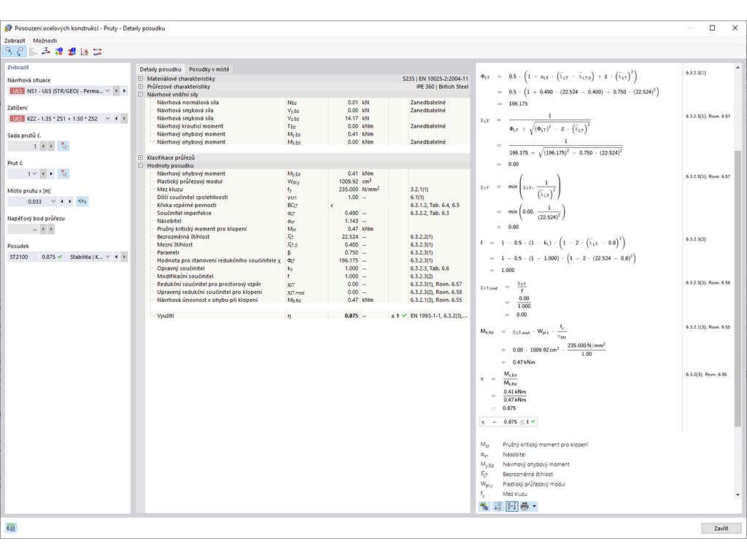Pick member number graphically via cursor icon
The width and height of the screenshot is (747, 560).
(x=64, y=174)
